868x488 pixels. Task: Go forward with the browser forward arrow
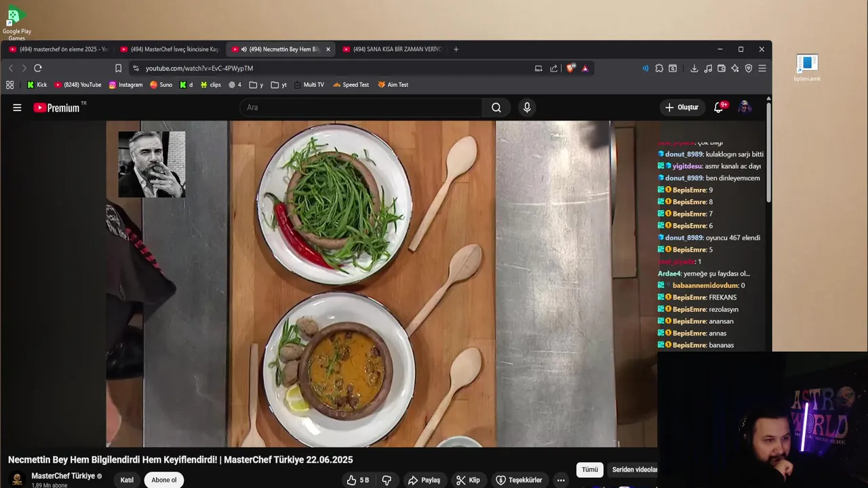coord(24,68)
